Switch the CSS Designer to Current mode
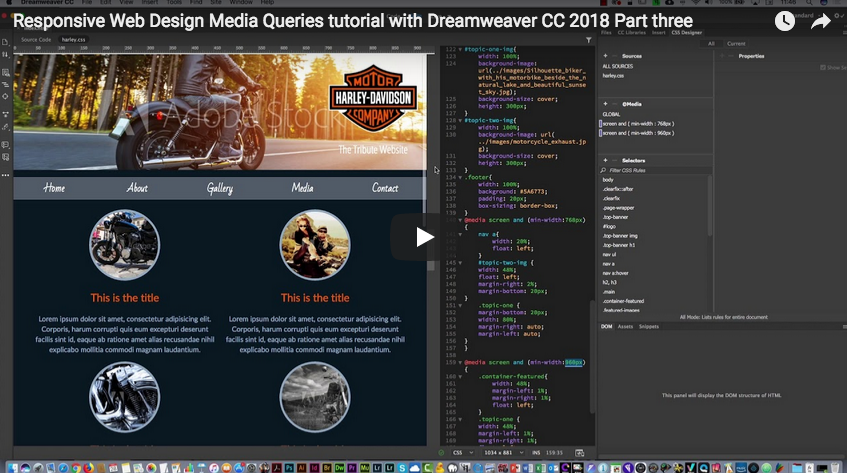The image size is (847, 473). pos(736,43)
